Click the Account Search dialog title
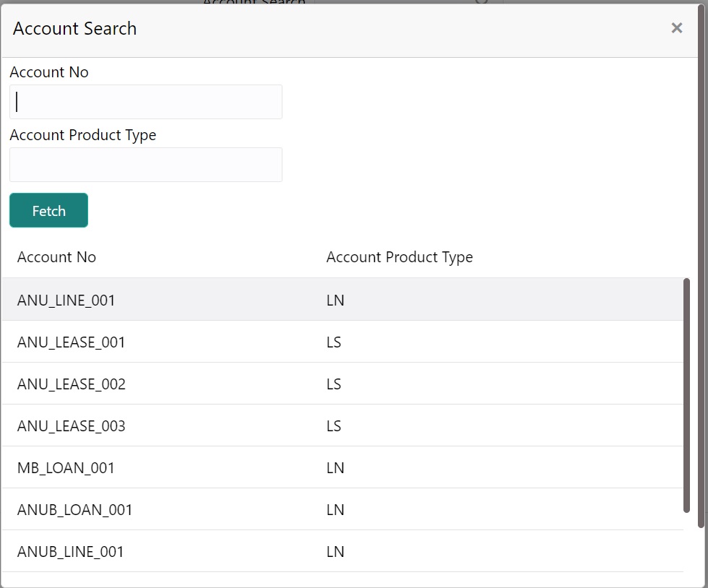This screenshot has width=708, height=588. coord(74,28)
